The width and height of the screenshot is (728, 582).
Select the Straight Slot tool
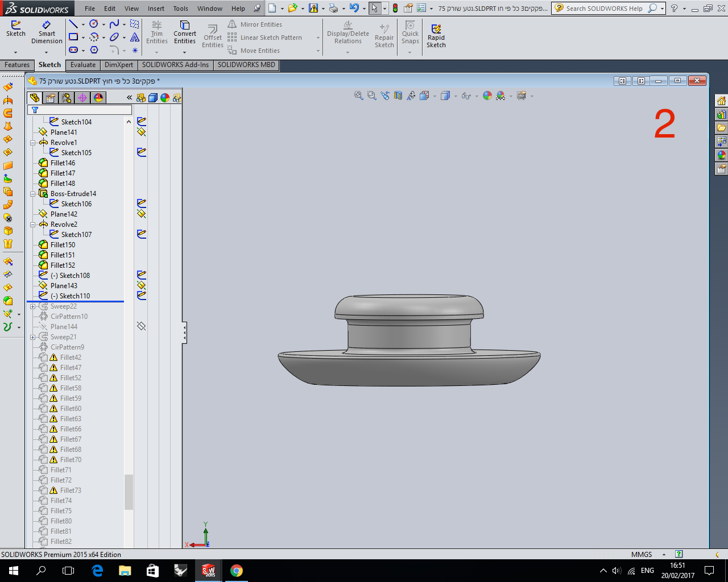click(73, 50)
